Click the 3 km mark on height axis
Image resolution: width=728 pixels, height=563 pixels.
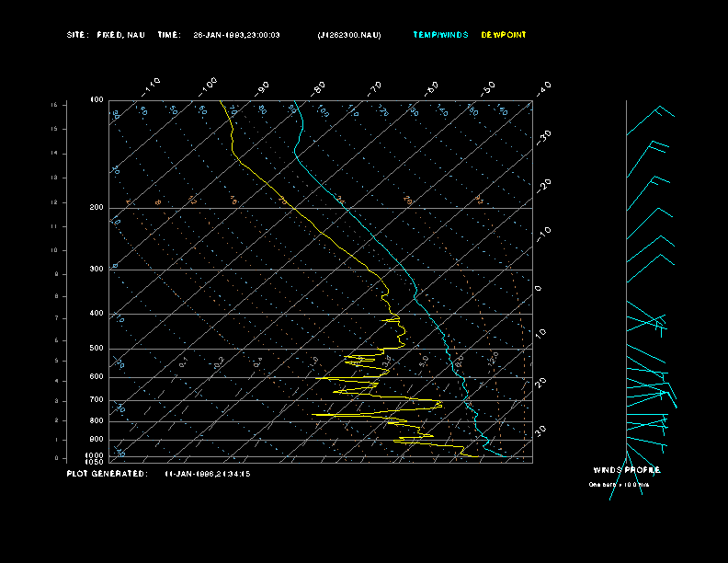point(57,401)
